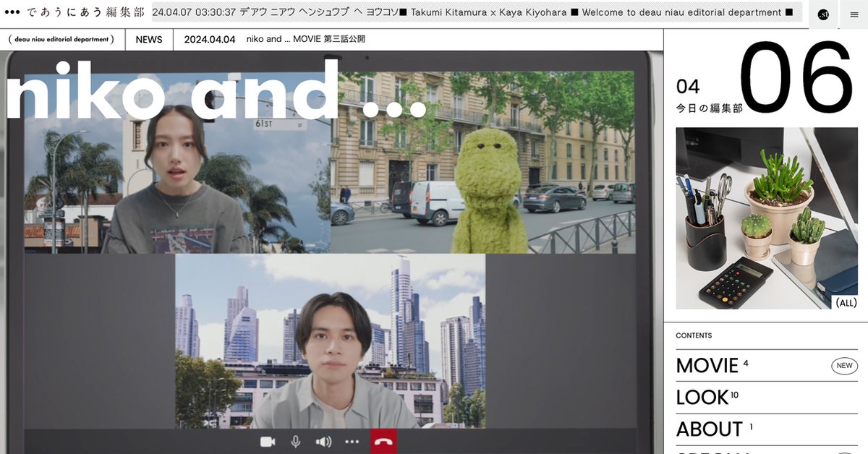Open the hamburger menu icon
The image size is (868, 454).
(x=854, y=14)
